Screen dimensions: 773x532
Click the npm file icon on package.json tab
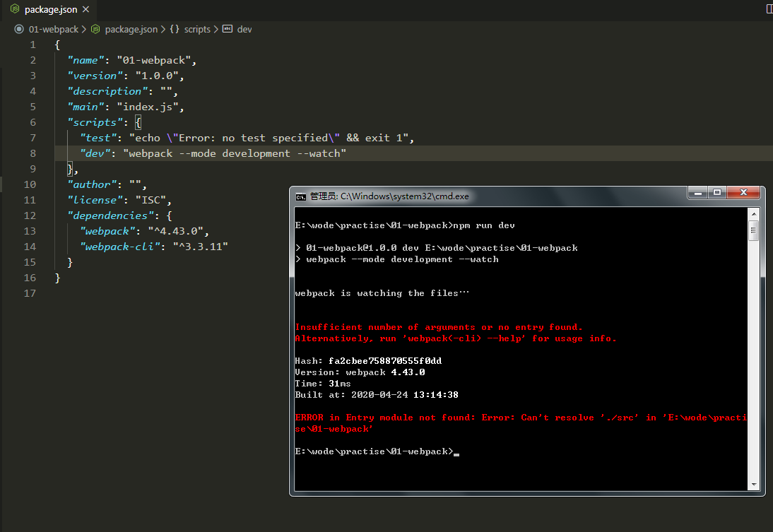15,9
